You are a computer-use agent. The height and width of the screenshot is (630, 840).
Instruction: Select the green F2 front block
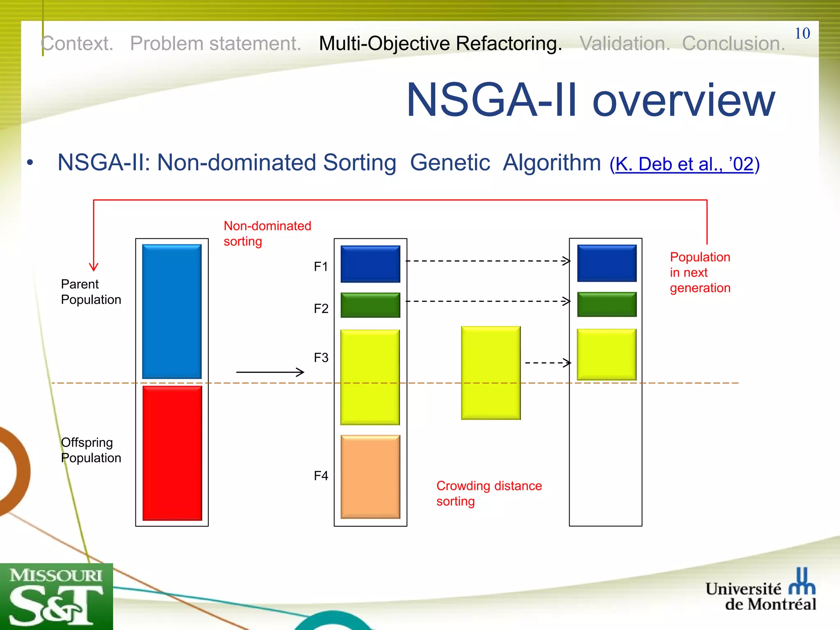click(x=370, y=305)
